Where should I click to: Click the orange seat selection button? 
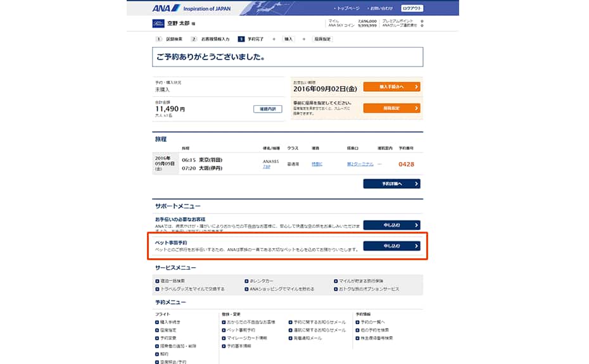tap(391, 108)
